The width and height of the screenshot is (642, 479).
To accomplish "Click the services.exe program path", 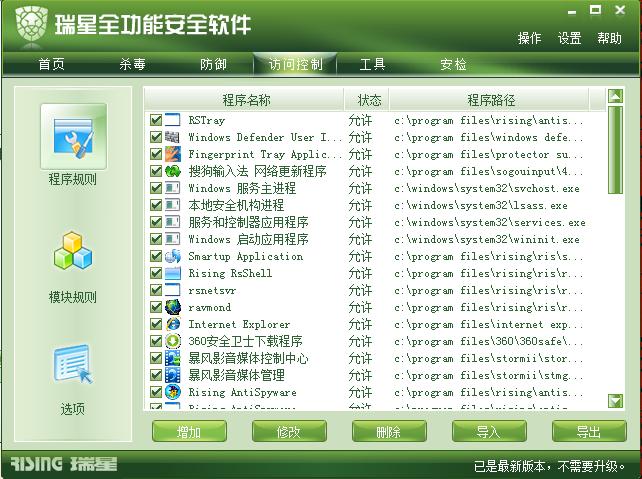I will tap(490, 222).
